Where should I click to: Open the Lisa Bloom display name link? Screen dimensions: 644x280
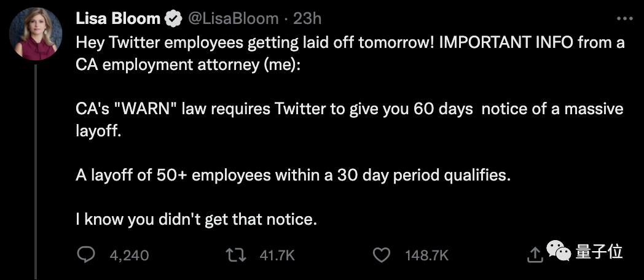pos(118,19)
